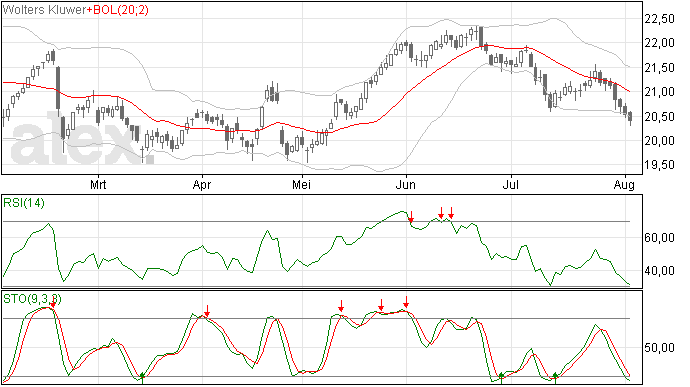690x387 pixels.
Task: Select the Jul month label
Action: click(511, 184)
